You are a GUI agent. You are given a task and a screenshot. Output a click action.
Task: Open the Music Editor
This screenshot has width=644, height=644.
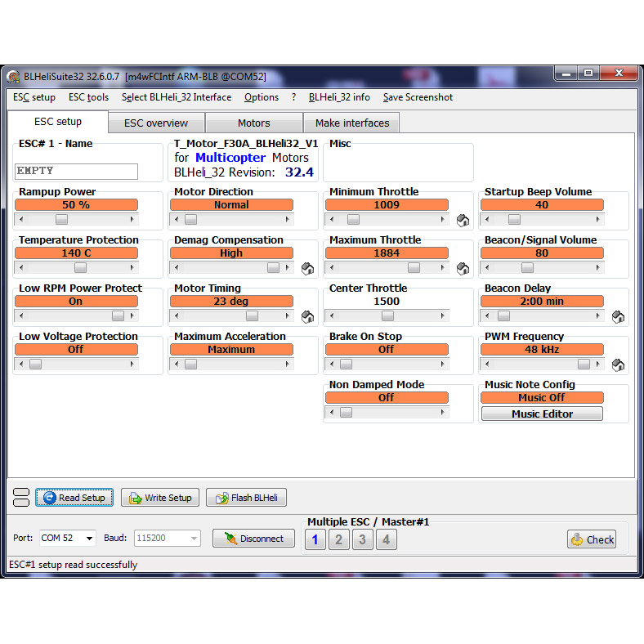(542, 414)
